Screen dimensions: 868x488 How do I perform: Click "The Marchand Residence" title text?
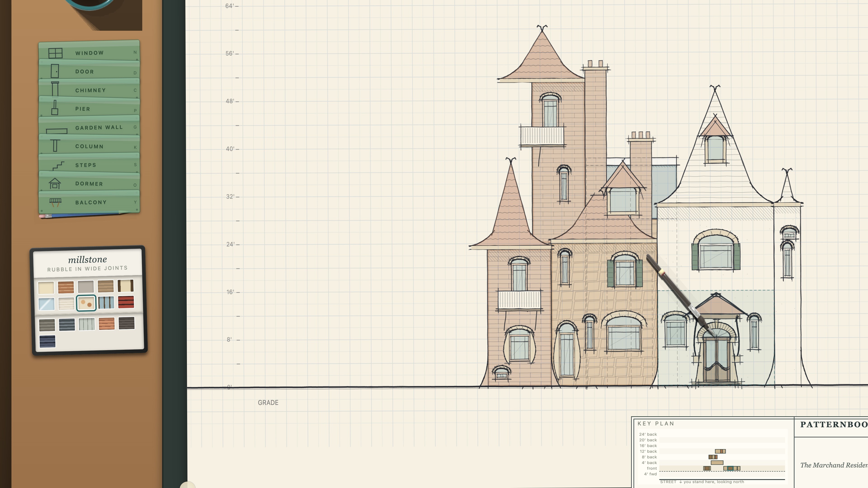[834, 465]
